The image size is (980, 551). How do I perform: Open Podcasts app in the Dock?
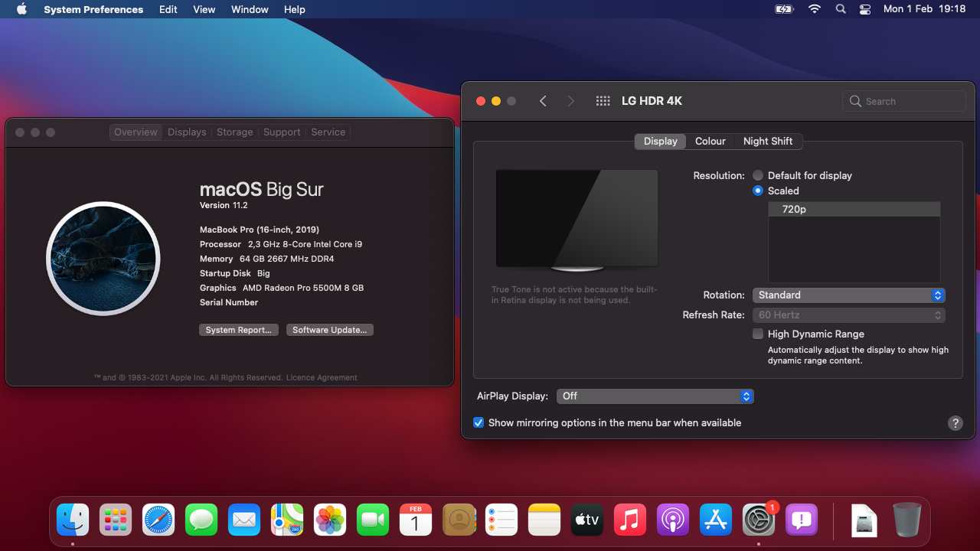pos(673,520)
